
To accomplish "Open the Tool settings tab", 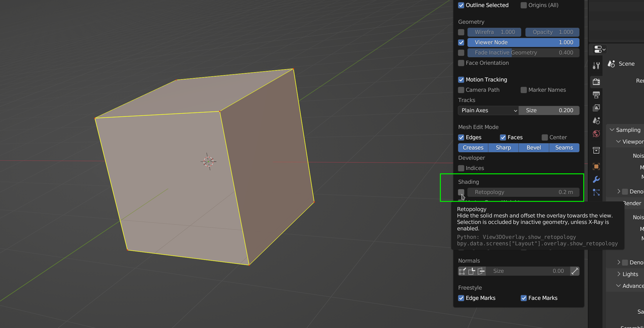I will pyautogui.click(x=596, y=65).
